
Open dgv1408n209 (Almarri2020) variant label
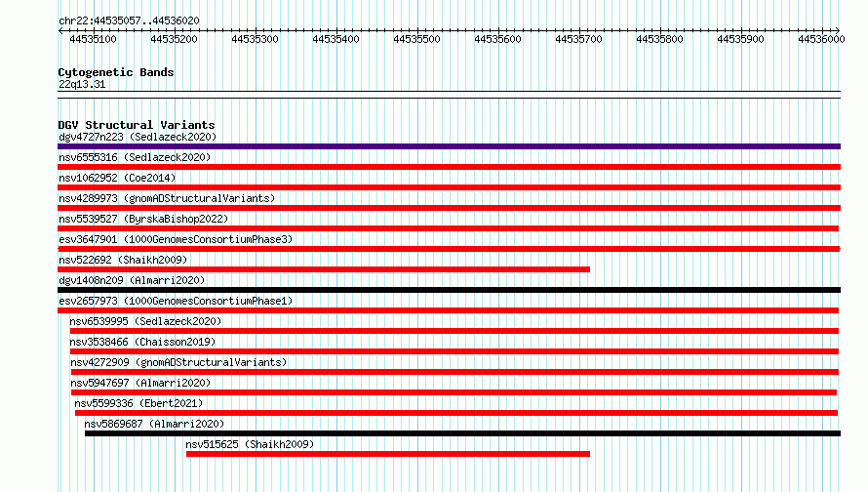click(132, 280)
